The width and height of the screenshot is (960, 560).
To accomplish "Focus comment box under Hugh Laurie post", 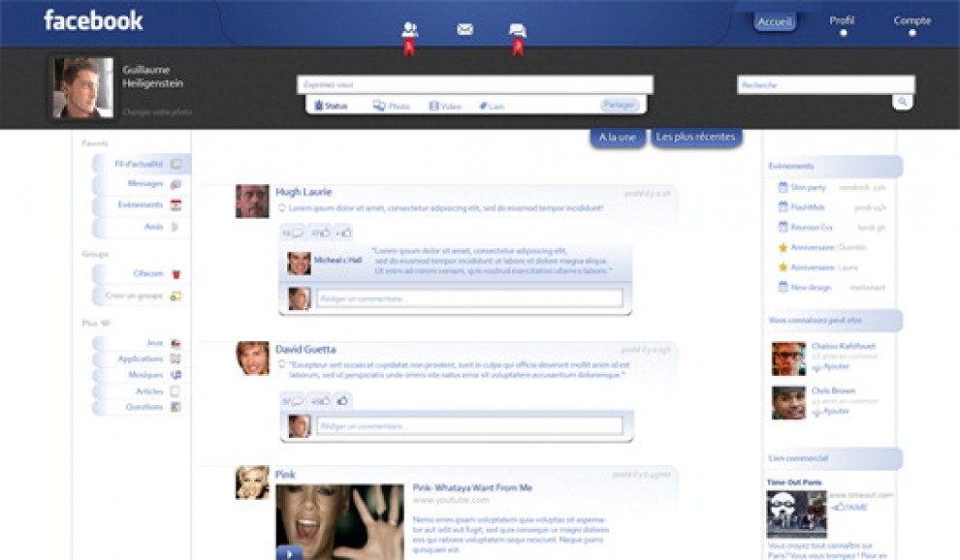I will click(469, 298).
